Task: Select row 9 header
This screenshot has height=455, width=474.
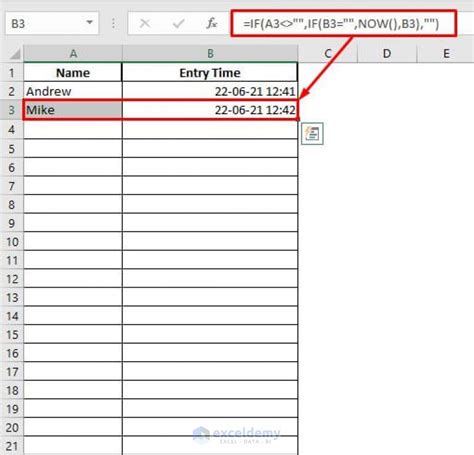Action: (12, 223)
